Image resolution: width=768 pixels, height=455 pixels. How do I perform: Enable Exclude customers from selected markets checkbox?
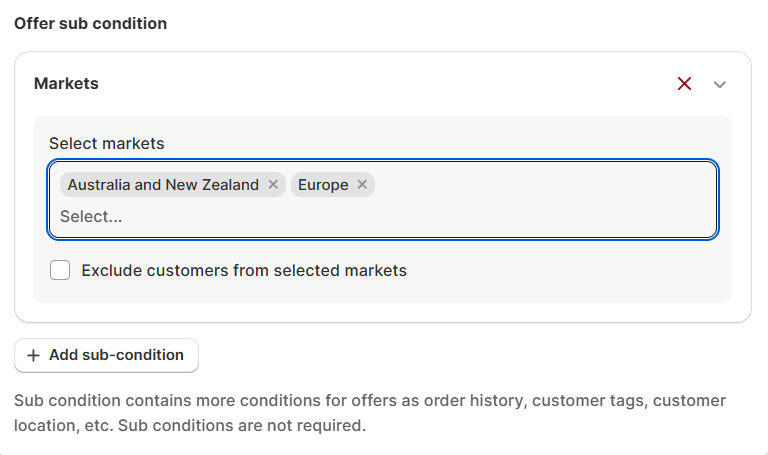pos(60,270)
